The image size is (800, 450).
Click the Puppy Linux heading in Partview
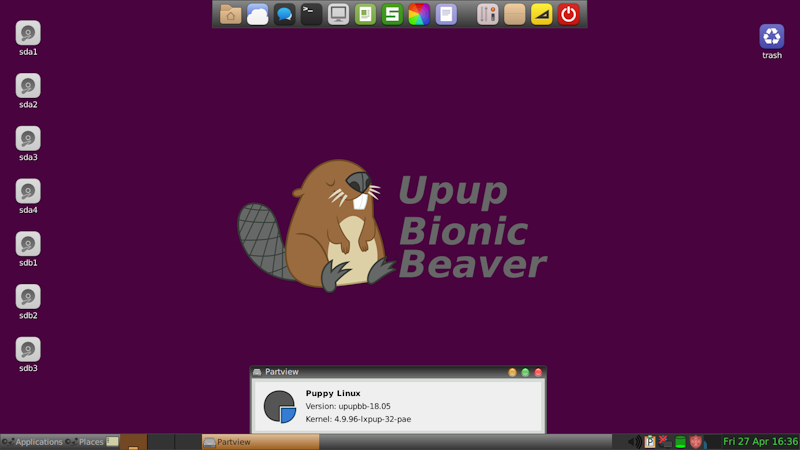(x=333, y=393)
